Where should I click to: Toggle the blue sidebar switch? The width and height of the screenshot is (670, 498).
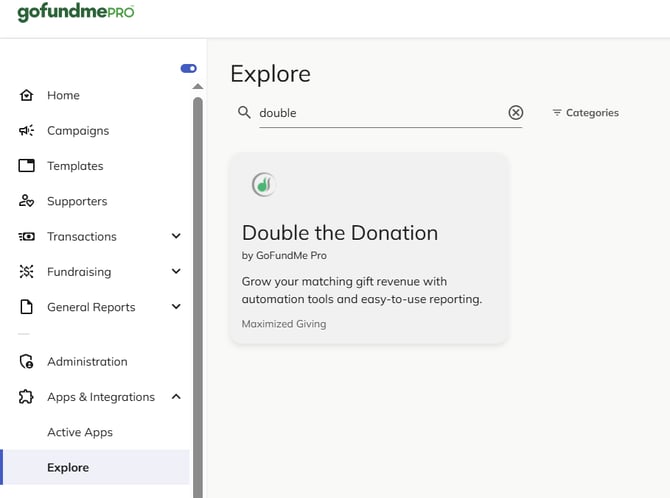188,69
